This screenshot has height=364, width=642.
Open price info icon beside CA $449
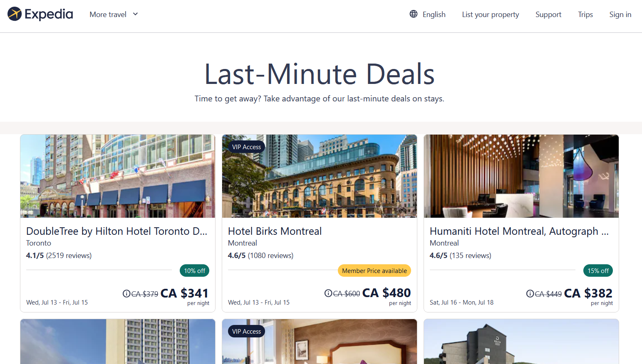530,293
